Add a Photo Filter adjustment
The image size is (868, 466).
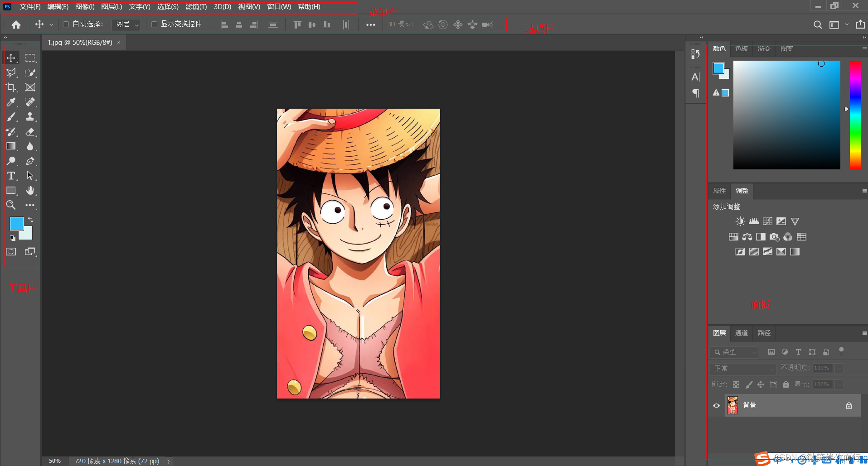pos(774,237)
